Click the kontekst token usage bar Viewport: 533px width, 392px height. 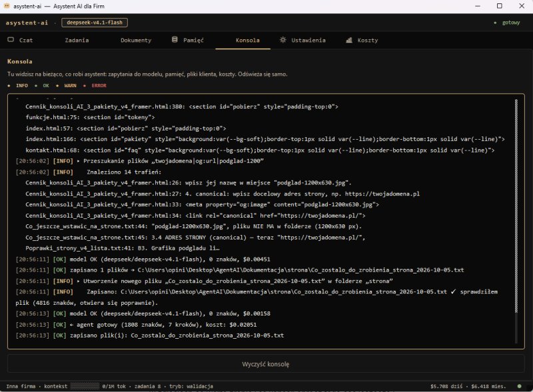pos(85,386)
